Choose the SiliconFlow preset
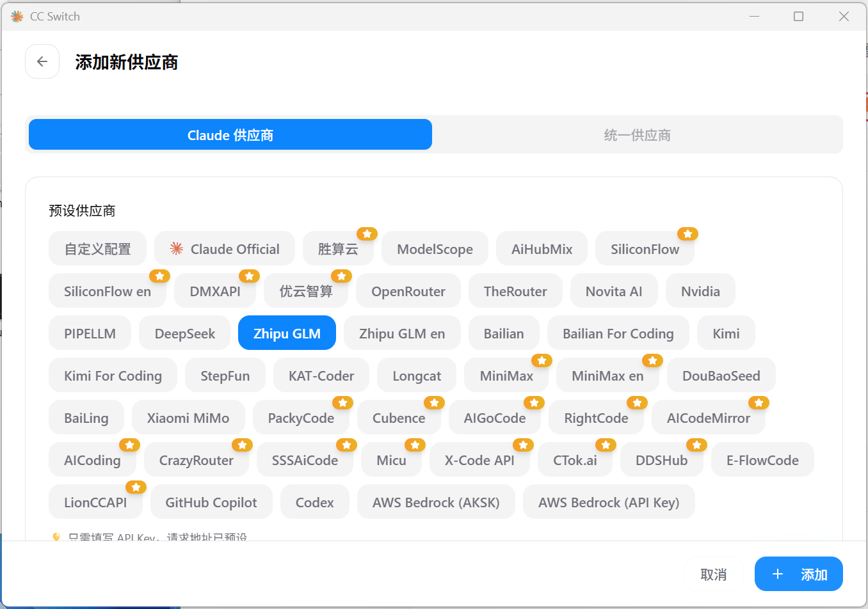 [645, 248]
